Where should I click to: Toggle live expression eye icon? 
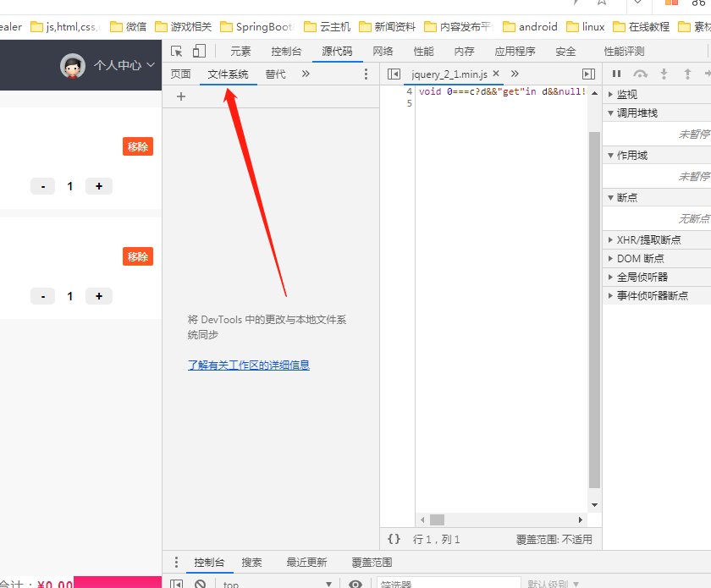click(x=355, y=585)
